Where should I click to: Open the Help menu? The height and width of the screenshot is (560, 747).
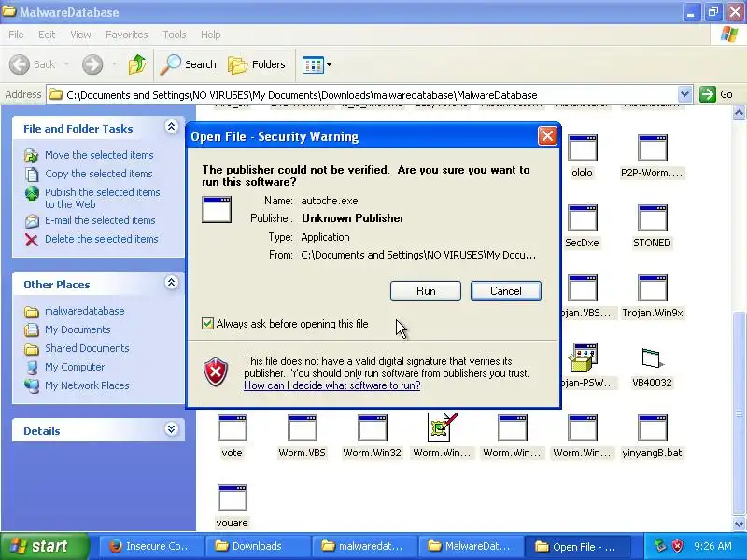[x=210, y=35]
